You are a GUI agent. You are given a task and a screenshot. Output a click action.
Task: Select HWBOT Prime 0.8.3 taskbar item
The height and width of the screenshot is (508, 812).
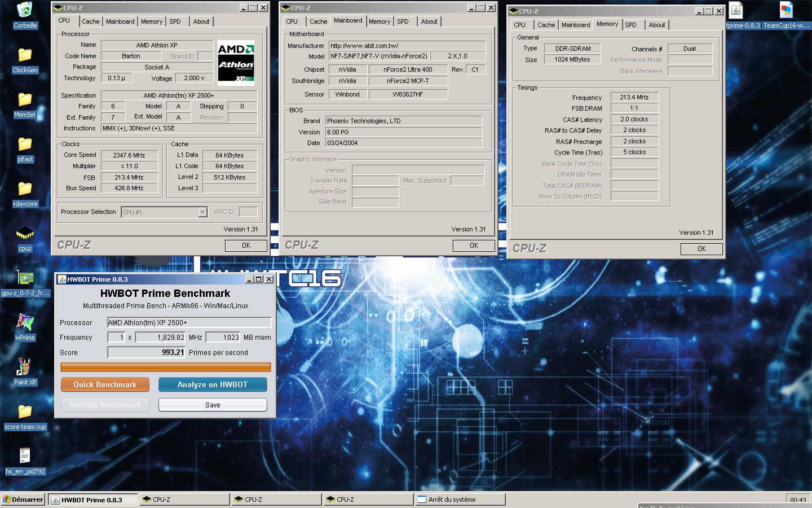[93, 500]
